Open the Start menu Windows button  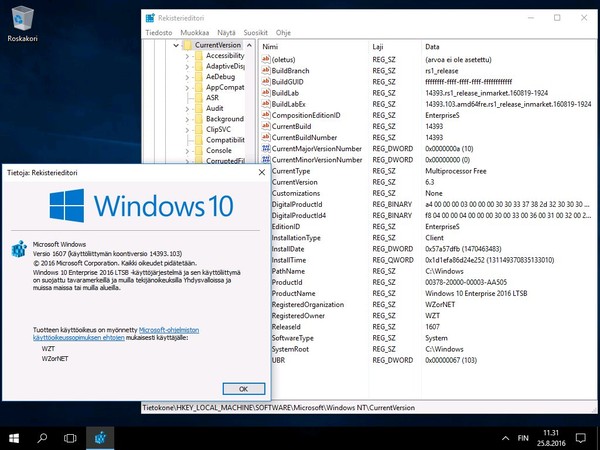[x=14, y=438]
